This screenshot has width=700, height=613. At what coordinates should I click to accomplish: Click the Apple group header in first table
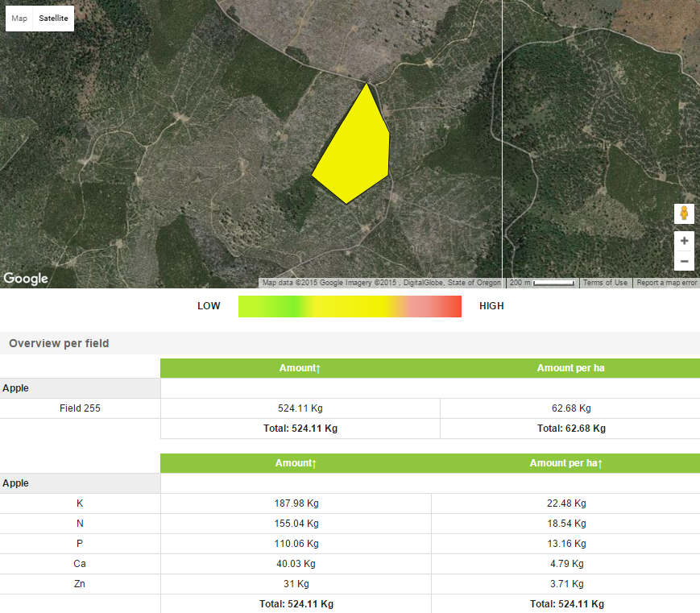point(16,388)
